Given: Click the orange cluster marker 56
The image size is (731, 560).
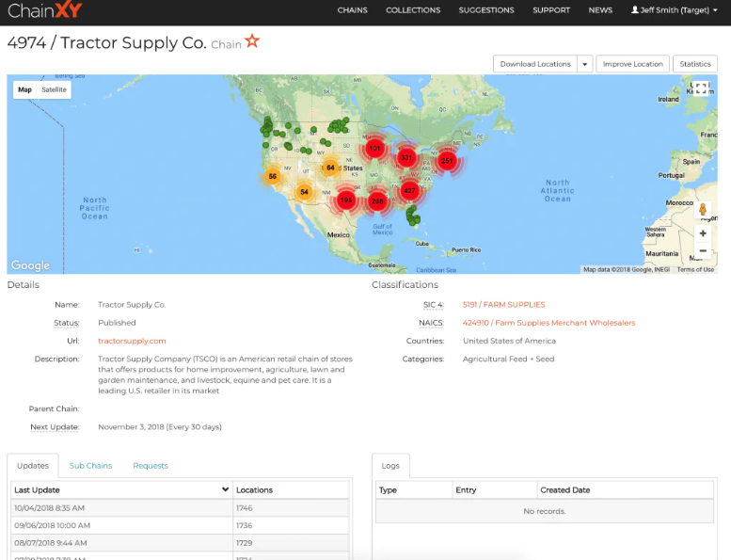Looking at the screenshot, I should pos(273,176).
